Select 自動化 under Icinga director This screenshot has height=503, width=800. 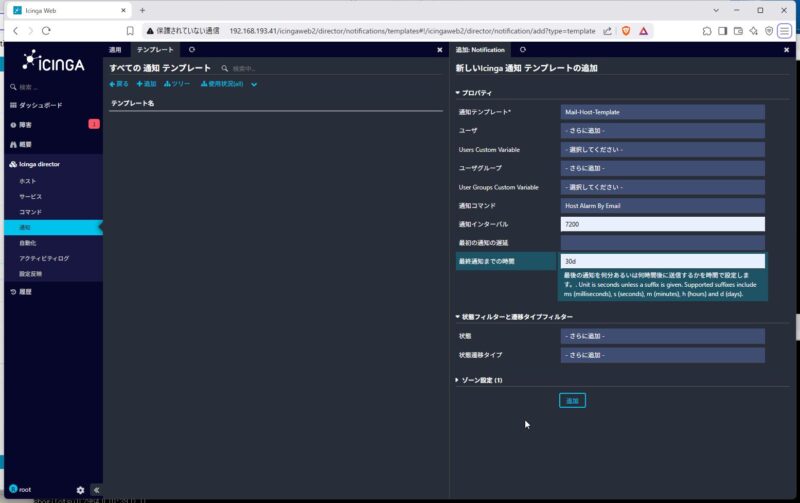tap(28, 243)
